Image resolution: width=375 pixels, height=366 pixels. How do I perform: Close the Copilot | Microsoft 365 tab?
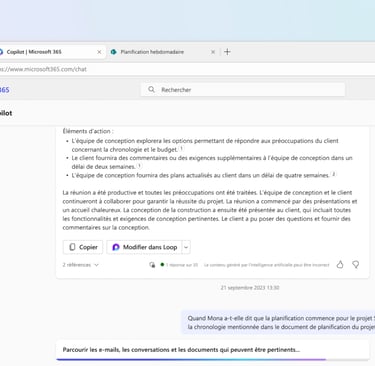(99, 52)
